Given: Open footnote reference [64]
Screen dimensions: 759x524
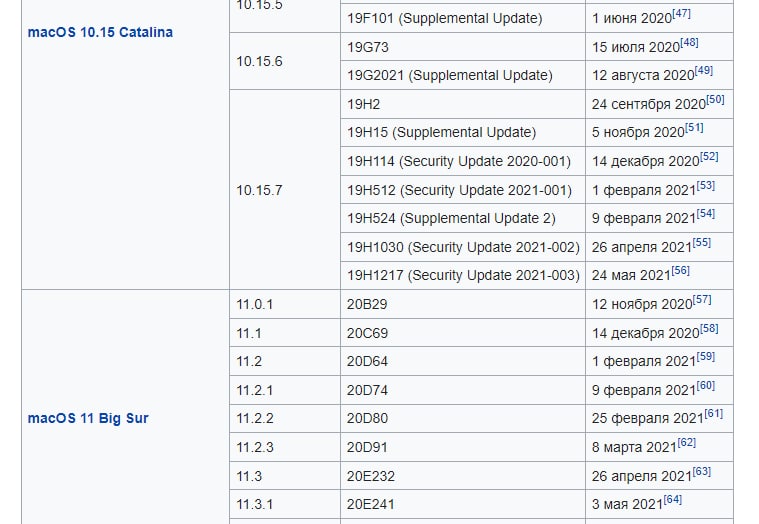Looking at the screenshot, I should coord(673,499).
